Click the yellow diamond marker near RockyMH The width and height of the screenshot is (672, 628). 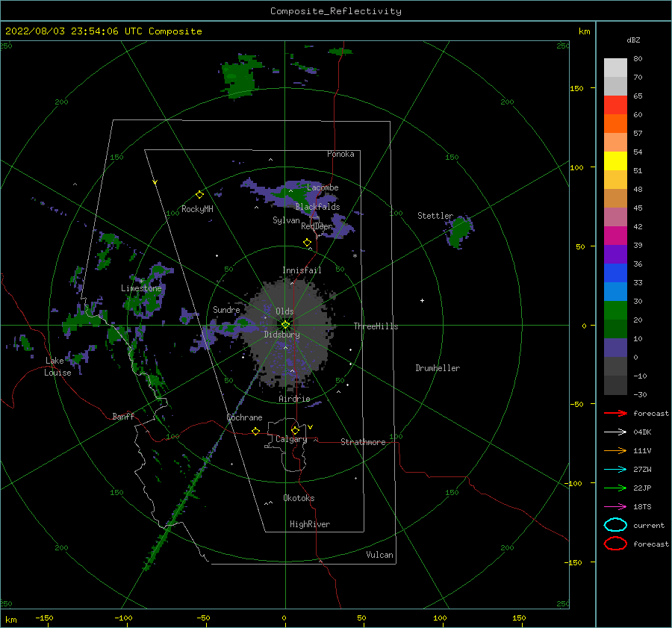pos(199,195)
